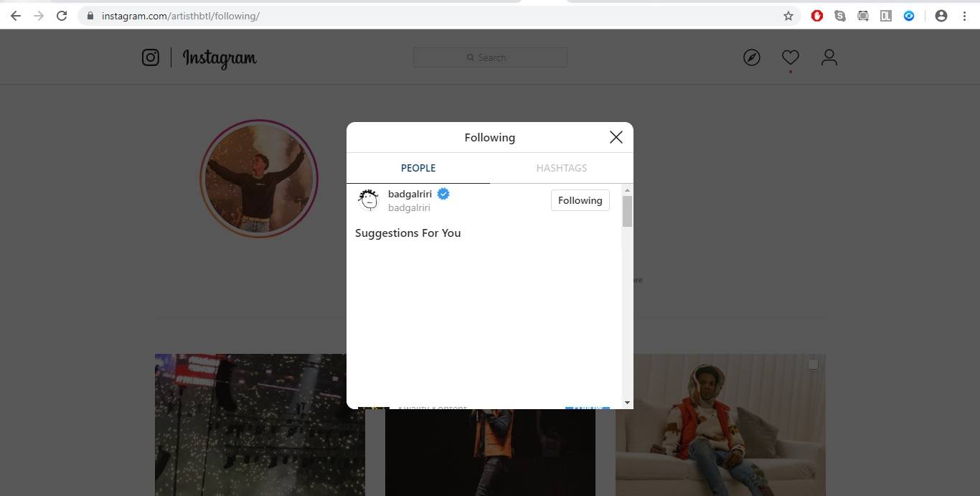Open the concert lights post thumbnail
Image resolution: width=980 pixels, height=496 pixels.
(260, 425)
